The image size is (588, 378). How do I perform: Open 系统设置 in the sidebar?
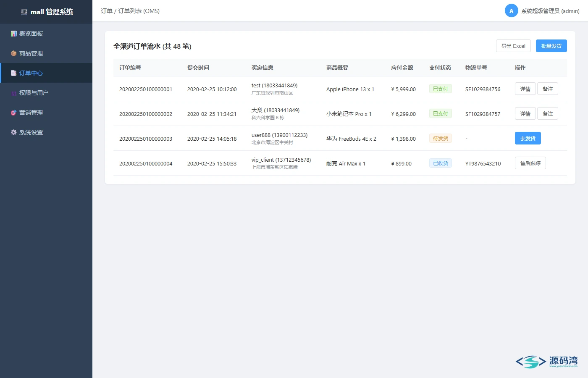(46, 132)
